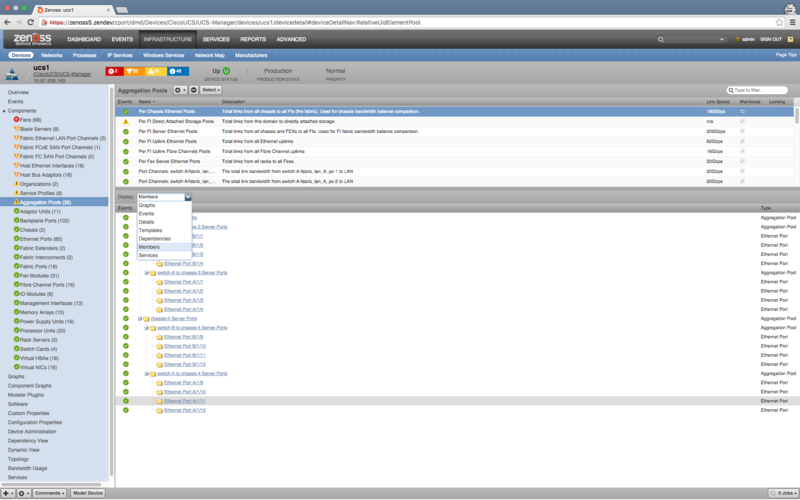This screenshot has height=500, width=800.
Task: Open the Jobs dropdown in the footer
Action: click(783, 493)
